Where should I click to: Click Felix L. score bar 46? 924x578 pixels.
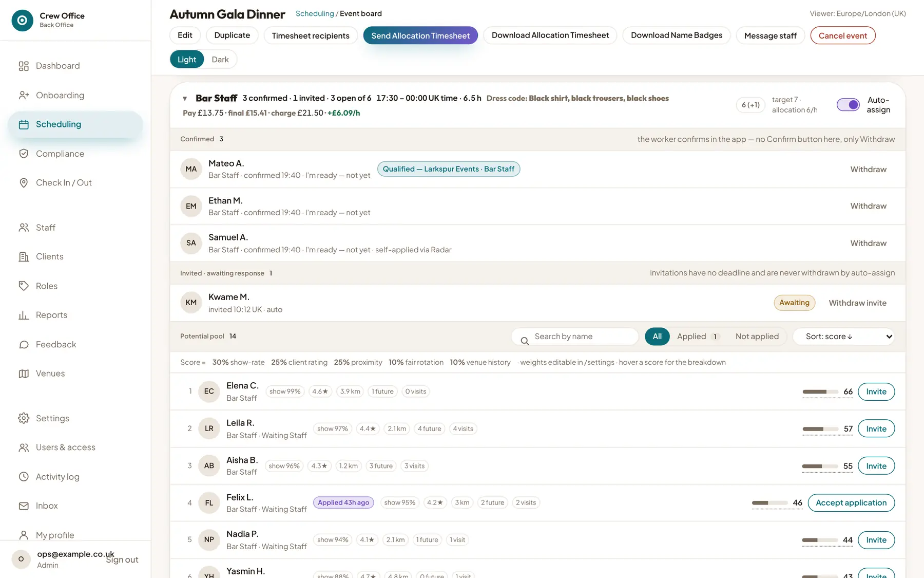pyautogui.click(x=777, y=503)
